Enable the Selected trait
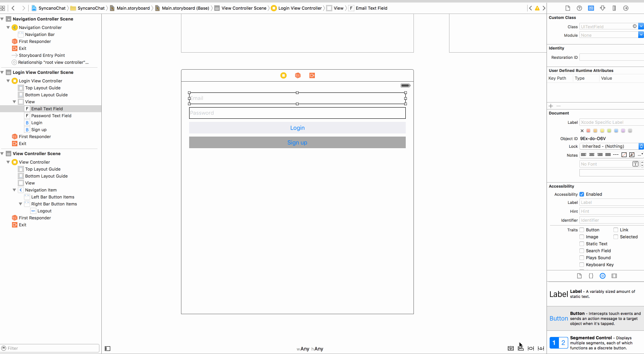This screenshot has width=644, height=354. pos(616,237)
